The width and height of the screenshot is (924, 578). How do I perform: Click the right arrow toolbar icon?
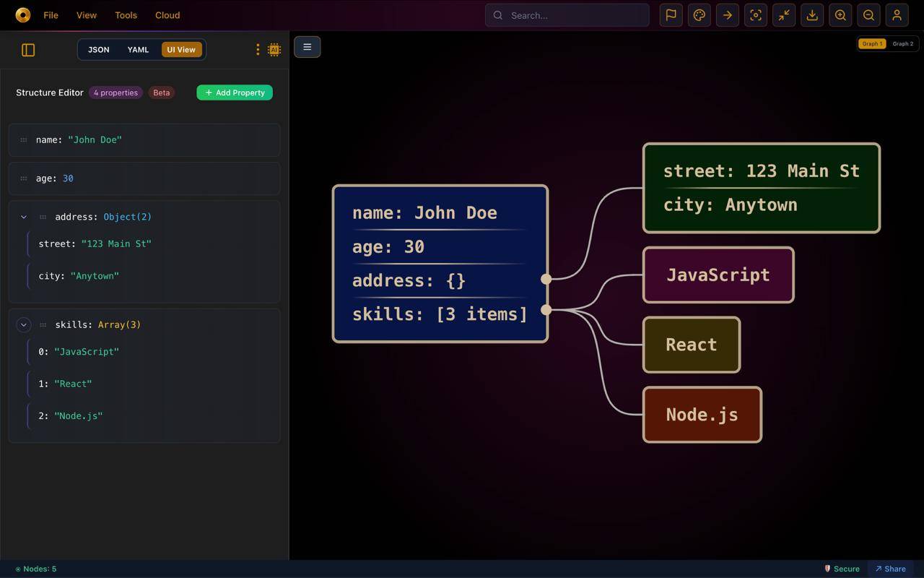[728, 15]
